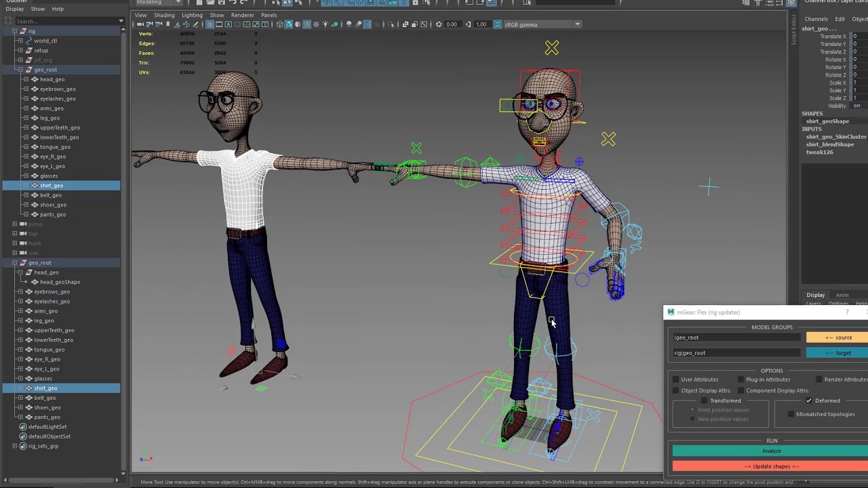The height and width of the screenshot is (488, 868).
Task: Toggle the viewport Grid icon
Action: (x=210, y=24)
